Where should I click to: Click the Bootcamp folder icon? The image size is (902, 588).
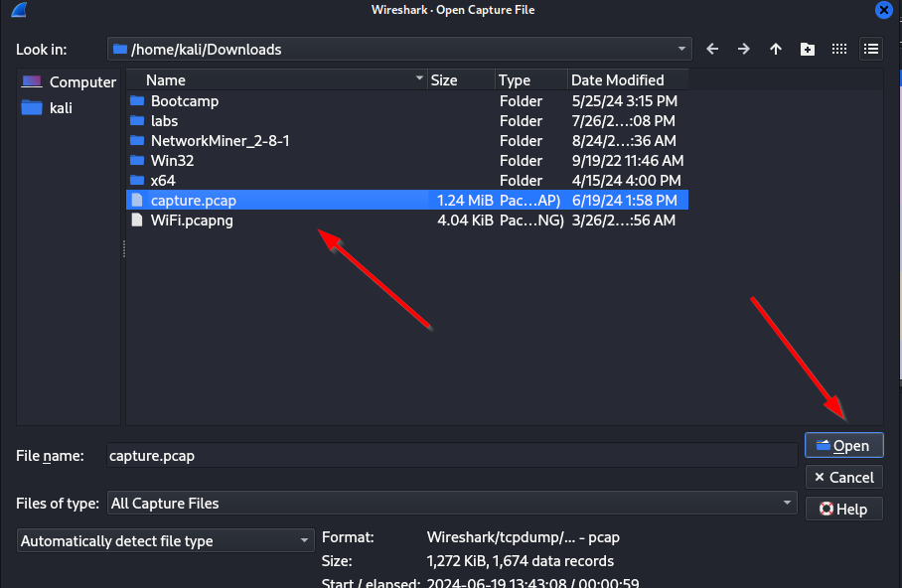(x=137, y=101)
